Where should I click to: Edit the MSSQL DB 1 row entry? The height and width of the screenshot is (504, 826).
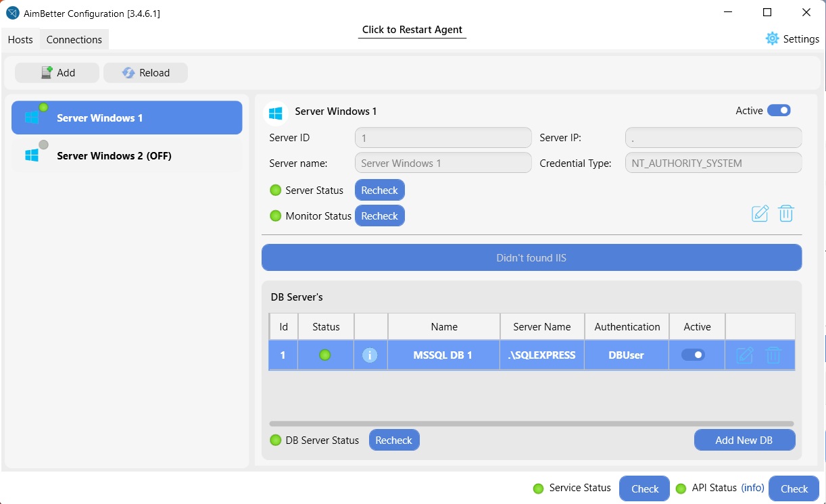click(744, 355)
